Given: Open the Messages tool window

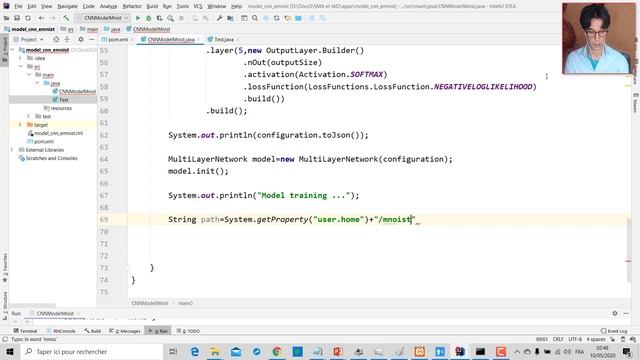Looking at the screenshot, I should coord(125,331).
